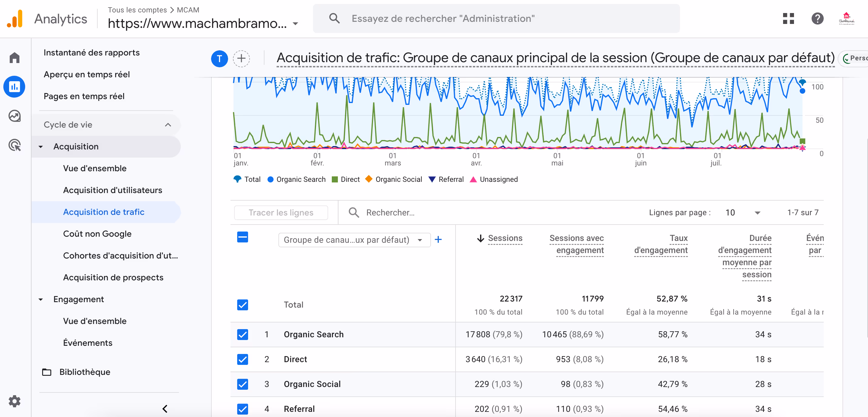The height and width of the screenshot is (417, 868).
Task: Open the Bibliothèque link
Action: pyautogui.click(x=85, y=372)
